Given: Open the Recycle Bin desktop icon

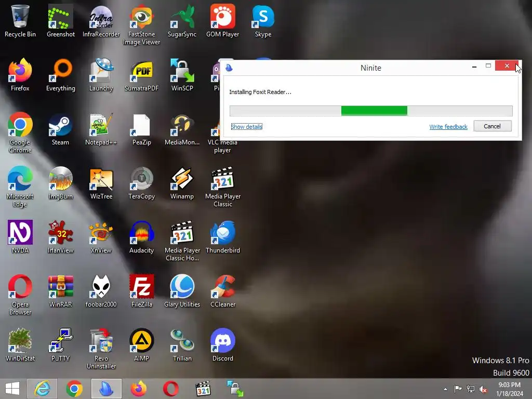Looking at the screenshot, I should click(20, 21).
